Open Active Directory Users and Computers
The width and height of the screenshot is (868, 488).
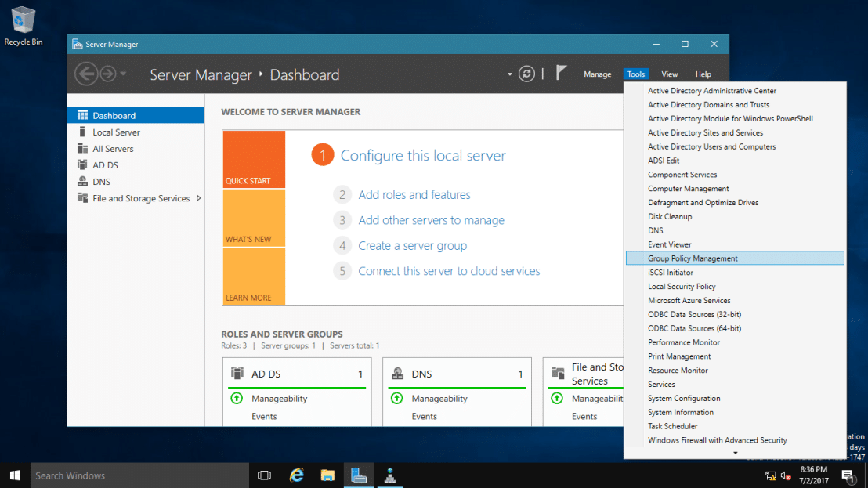pos(735,146)
